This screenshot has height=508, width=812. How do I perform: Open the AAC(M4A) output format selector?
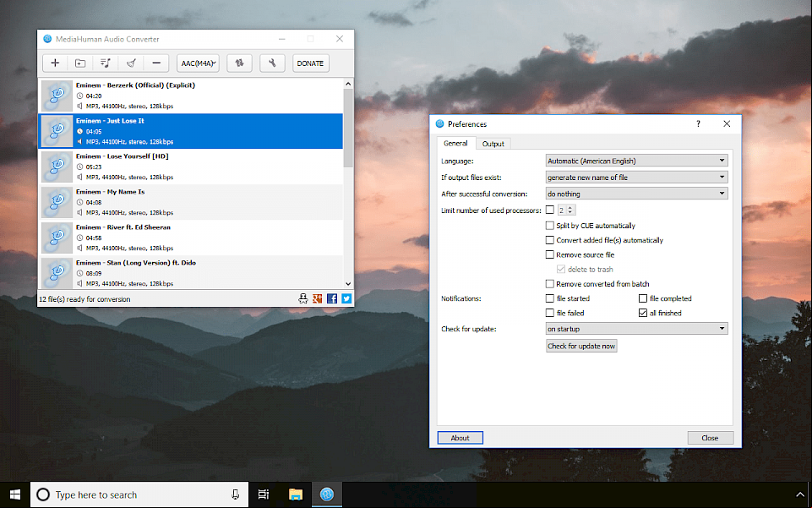[x=198, y=63]
